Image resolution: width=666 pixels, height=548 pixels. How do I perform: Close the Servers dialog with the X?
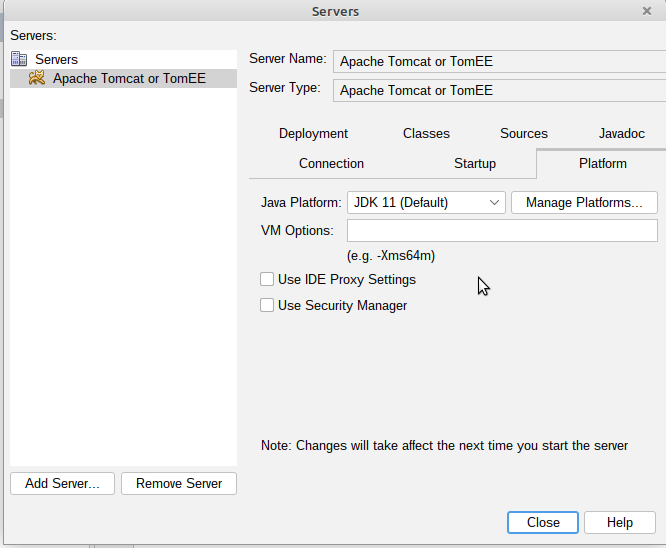click(x=646, y=11)
